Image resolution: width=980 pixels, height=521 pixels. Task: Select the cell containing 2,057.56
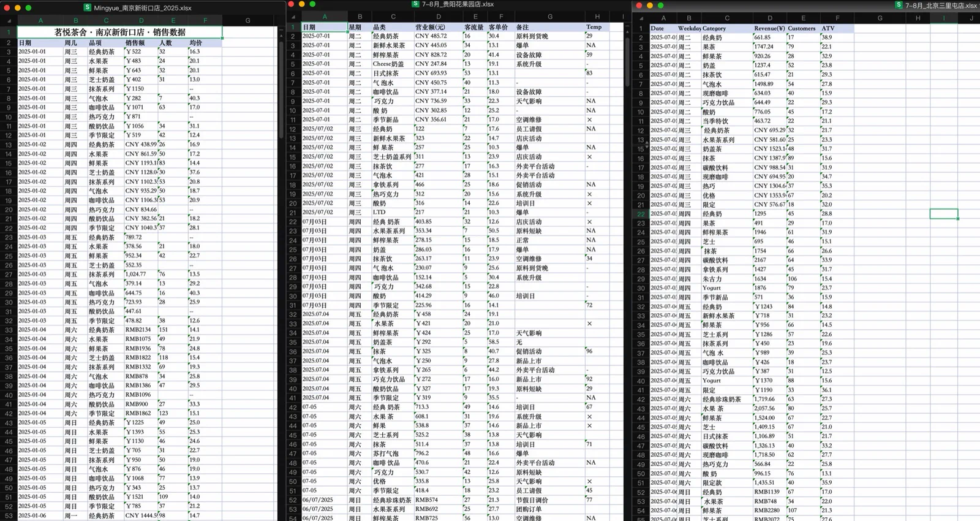tap(769, 408)
